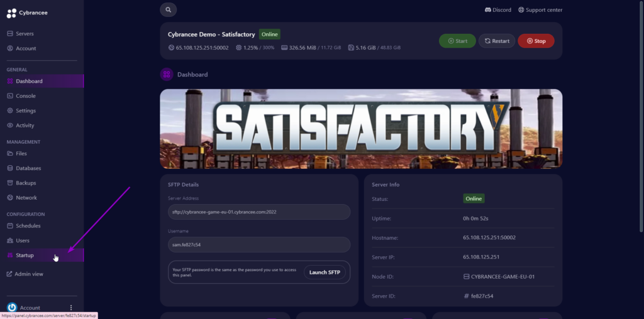The image size is (644, 319).
Task: Open the Startup page
Action: [x=42, y=256]
